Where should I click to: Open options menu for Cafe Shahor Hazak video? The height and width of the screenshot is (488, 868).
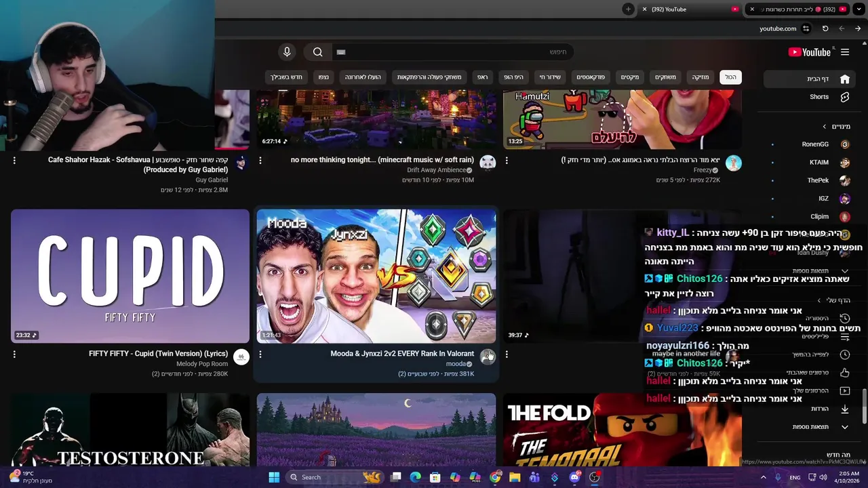pos(14,161)
